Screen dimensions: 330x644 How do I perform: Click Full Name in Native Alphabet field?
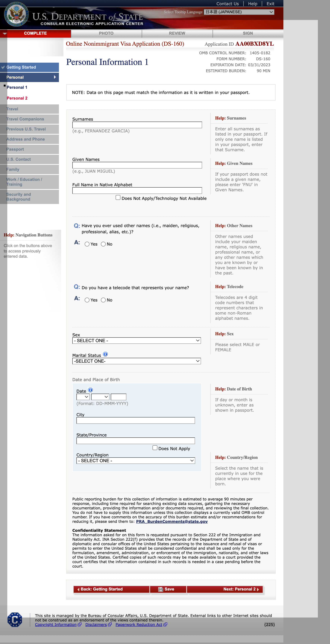pyautogui.click(x=137, y=191)
